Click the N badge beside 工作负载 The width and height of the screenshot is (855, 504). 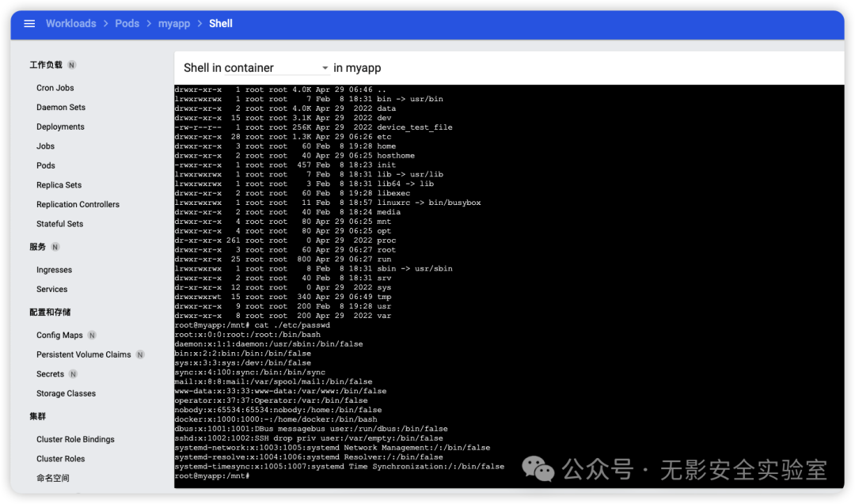[71, 65]
